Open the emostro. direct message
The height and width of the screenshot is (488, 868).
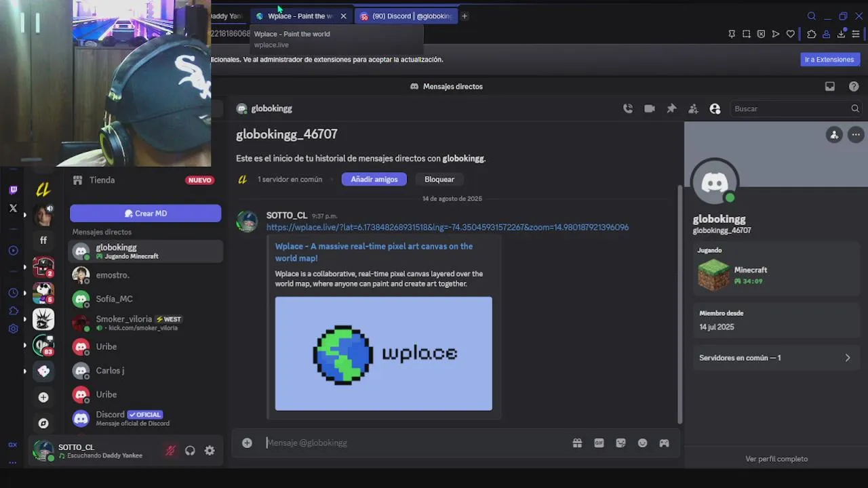click(145, 275)
